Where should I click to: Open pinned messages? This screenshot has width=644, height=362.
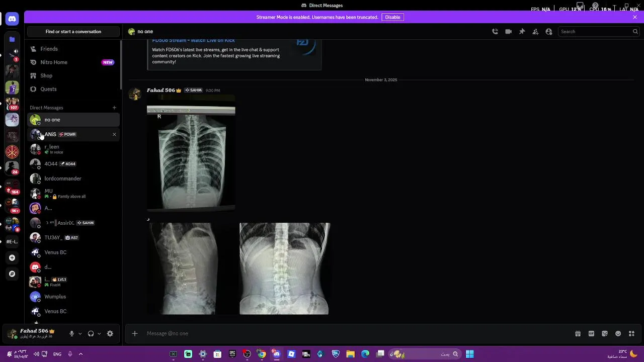[522, 31]
